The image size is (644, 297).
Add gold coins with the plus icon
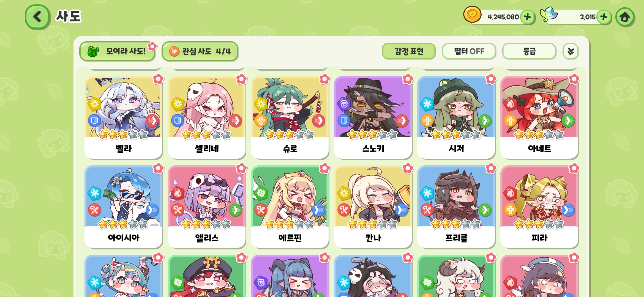tap(527, 17)
